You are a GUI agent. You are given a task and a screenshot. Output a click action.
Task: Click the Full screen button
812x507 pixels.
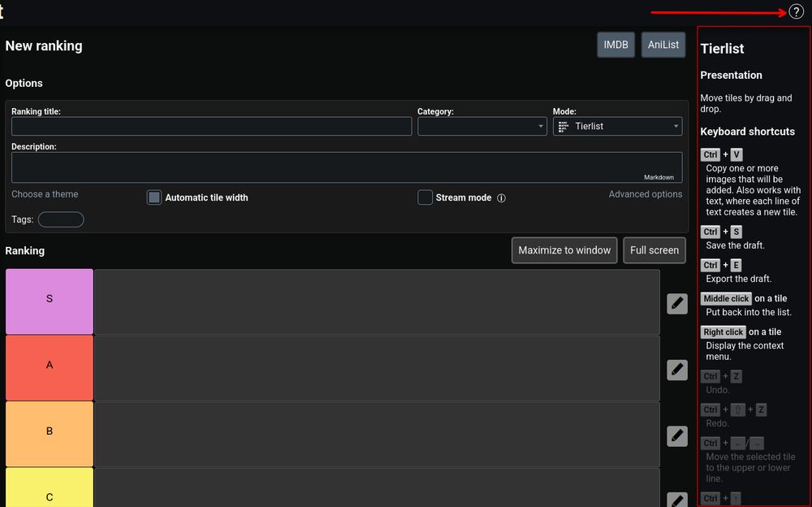[654, 250]
